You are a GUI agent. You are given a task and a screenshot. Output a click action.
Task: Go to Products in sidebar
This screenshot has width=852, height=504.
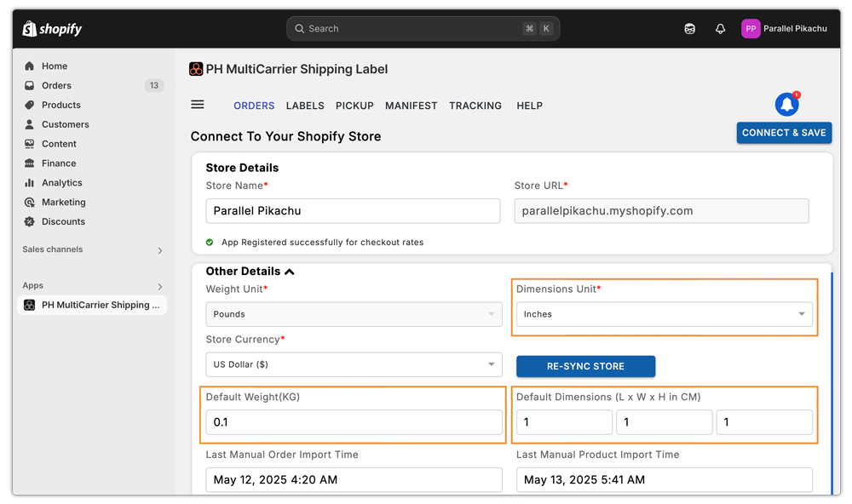60,105
